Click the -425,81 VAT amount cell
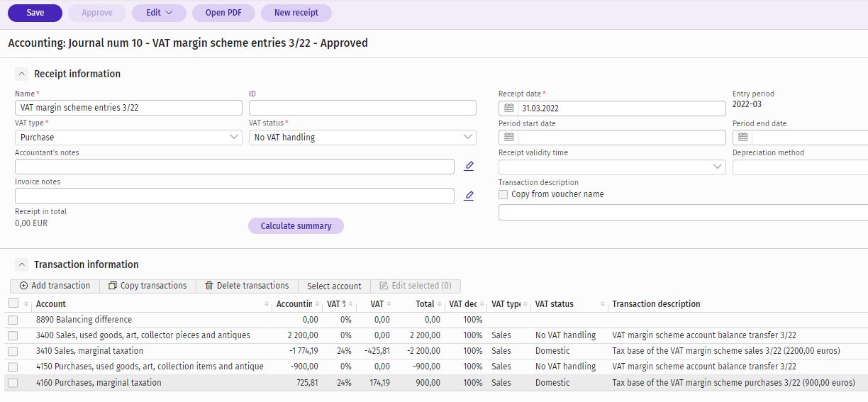 click(377, 351)
